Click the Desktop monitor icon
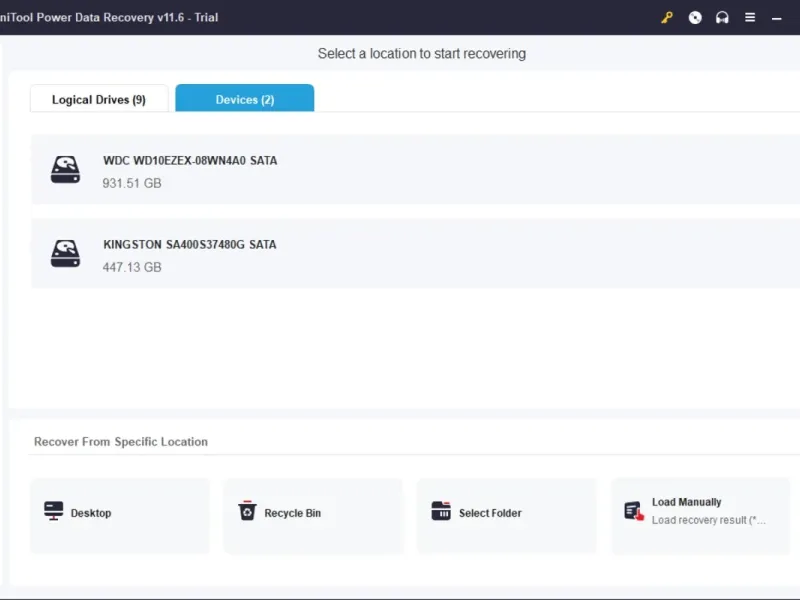 54,511
